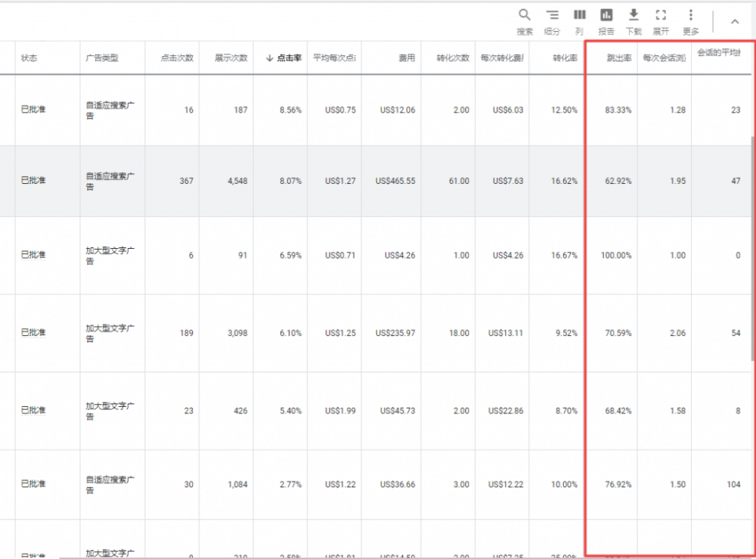Screen dimensions: 756x559
Task: Click the 搜索 (Search) magnifier icon
Action: [525, 15]
